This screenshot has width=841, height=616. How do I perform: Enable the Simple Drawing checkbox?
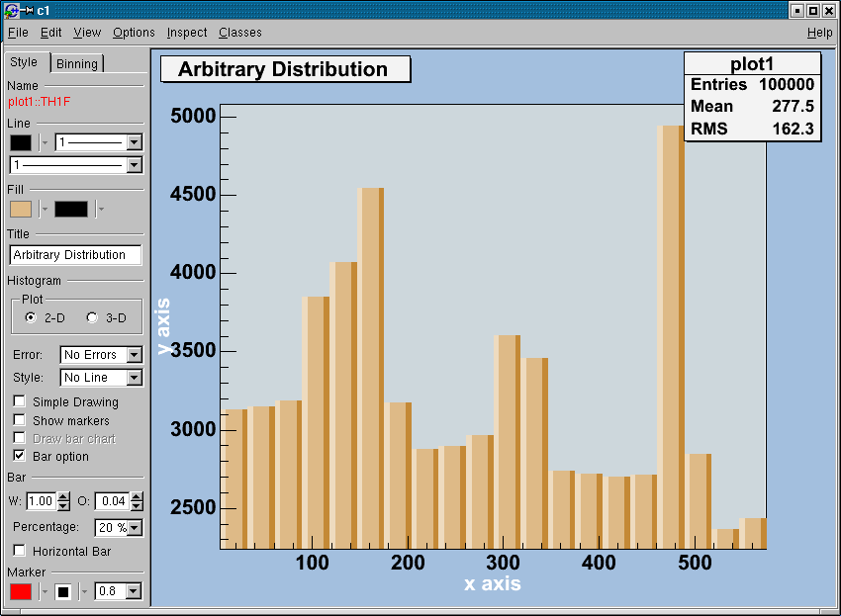[20, 402]
